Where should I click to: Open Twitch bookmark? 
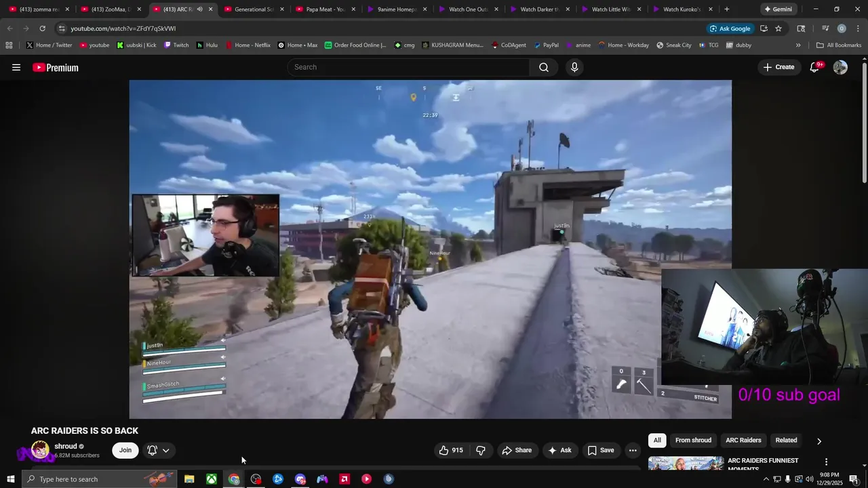[176, 45]
